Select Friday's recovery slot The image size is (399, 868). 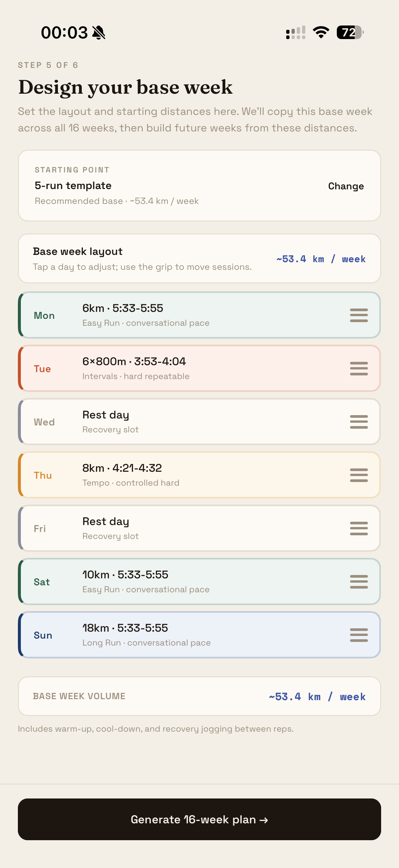click(199, 528)
